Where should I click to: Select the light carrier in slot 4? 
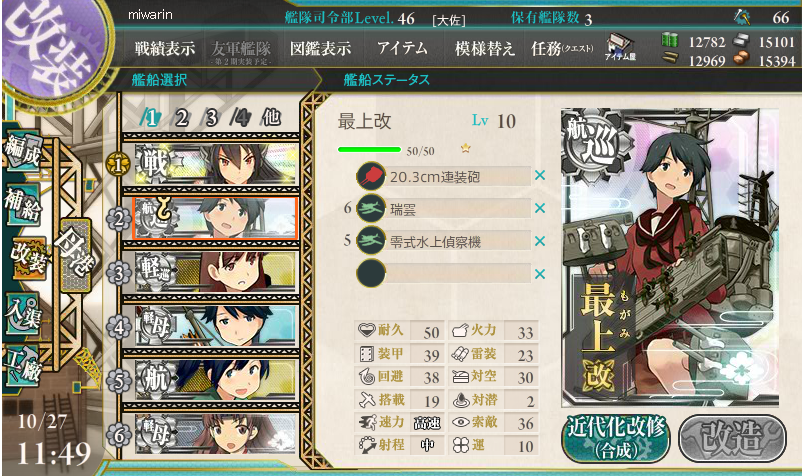tap(216, 326)
